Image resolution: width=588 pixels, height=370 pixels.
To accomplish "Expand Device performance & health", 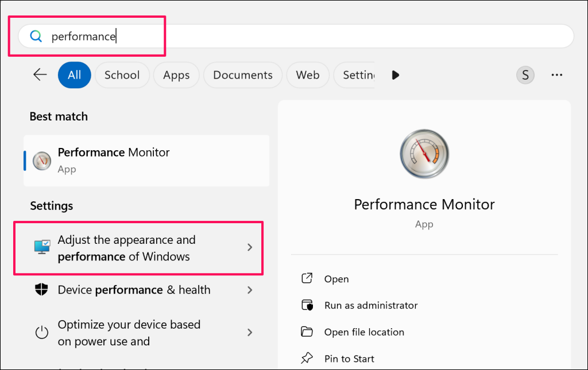I will coord(249,290).
